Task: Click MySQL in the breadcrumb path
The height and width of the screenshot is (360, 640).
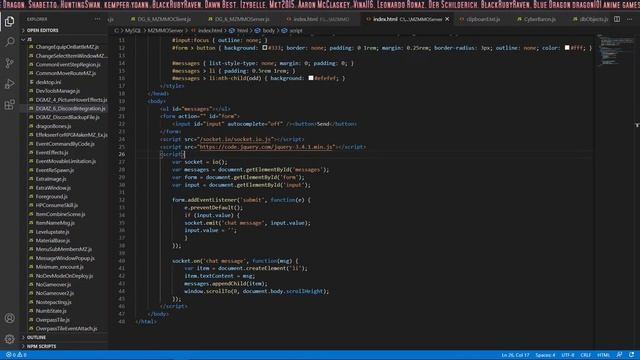Action: (133, 31)
